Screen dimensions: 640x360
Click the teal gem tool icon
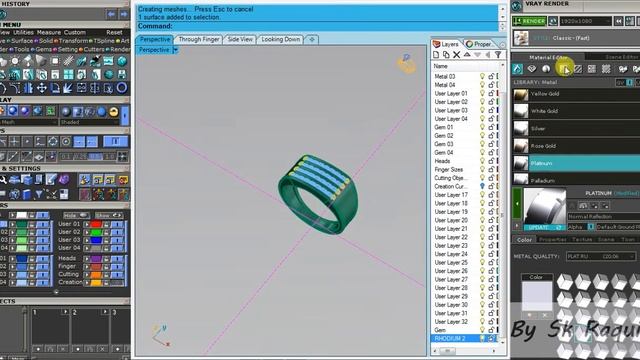click(122, 61)
